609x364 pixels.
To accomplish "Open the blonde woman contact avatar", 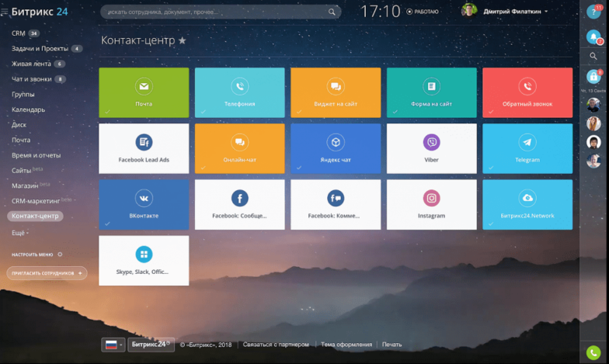I will pyautogui.click(x=593, y=124).
